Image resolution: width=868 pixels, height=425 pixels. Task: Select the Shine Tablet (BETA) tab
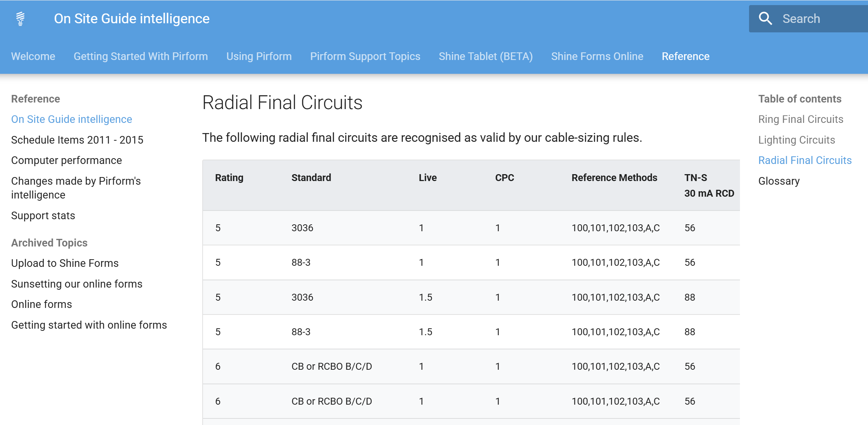(486, 56)
